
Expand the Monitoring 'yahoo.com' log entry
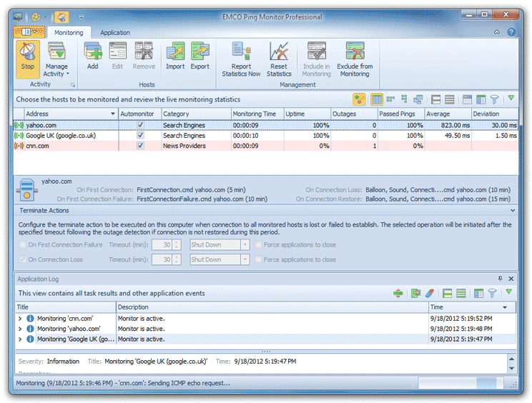[x=20, y=329]
